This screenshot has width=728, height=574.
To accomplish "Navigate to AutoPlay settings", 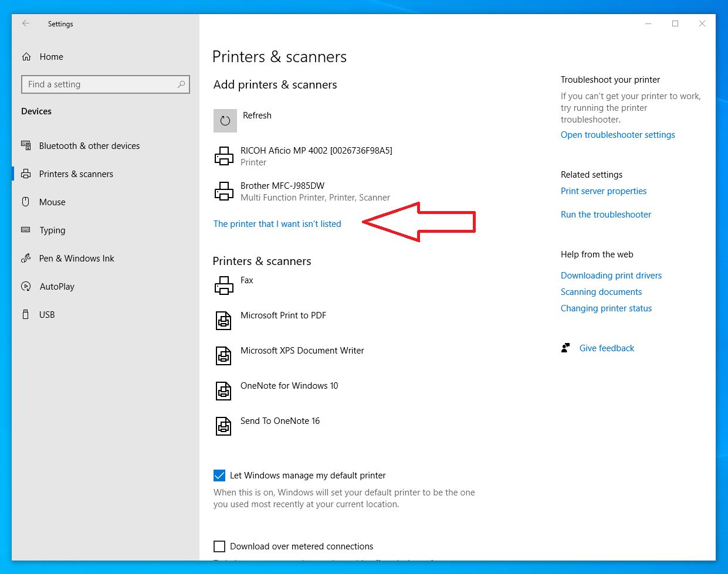I will (x=57, y=287).
